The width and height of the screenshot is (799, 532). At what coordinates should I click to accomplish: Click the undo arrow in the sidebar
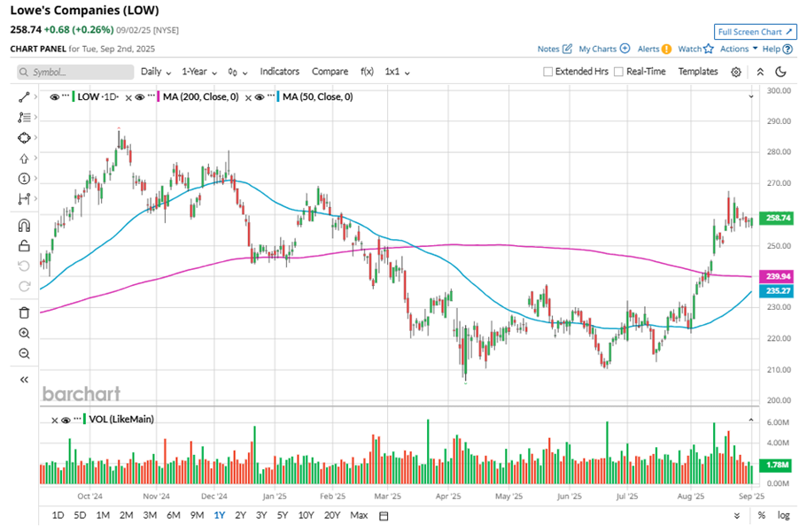24,266
